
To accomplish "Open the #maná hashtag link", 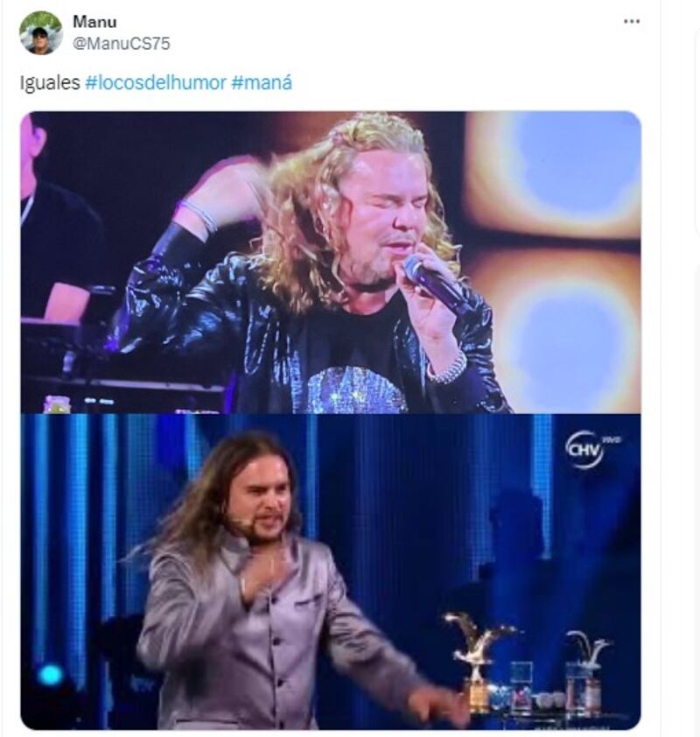I will (x=262, y=83).
